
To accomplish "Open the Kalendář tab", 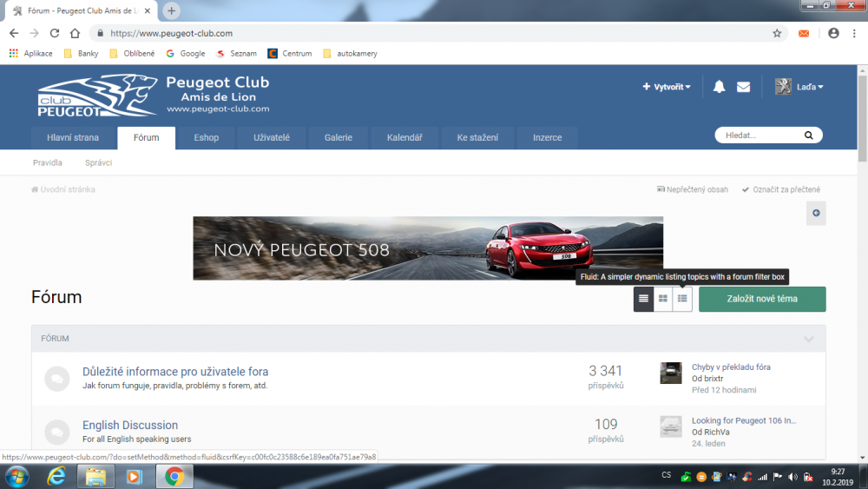I will click(x=404, y=137).
